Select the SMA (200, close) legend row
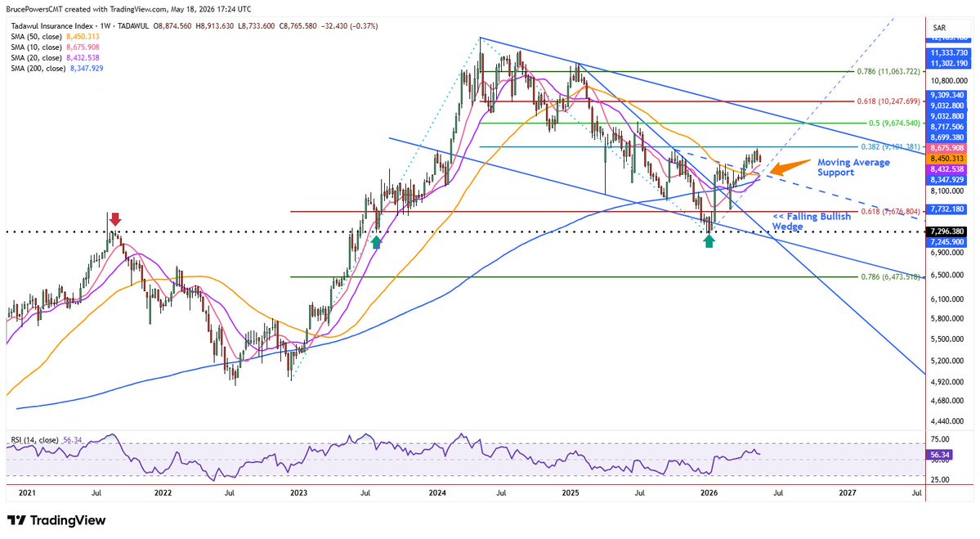Image resolution: width=980 pixels, height=539 pixels. 57,69
